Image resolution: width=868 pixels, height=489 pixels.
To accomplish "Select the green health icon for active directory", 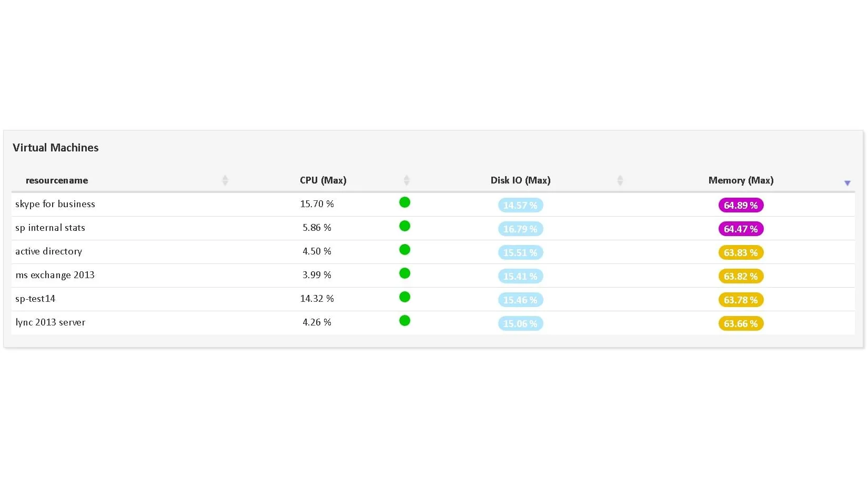I will pos(405,249).
